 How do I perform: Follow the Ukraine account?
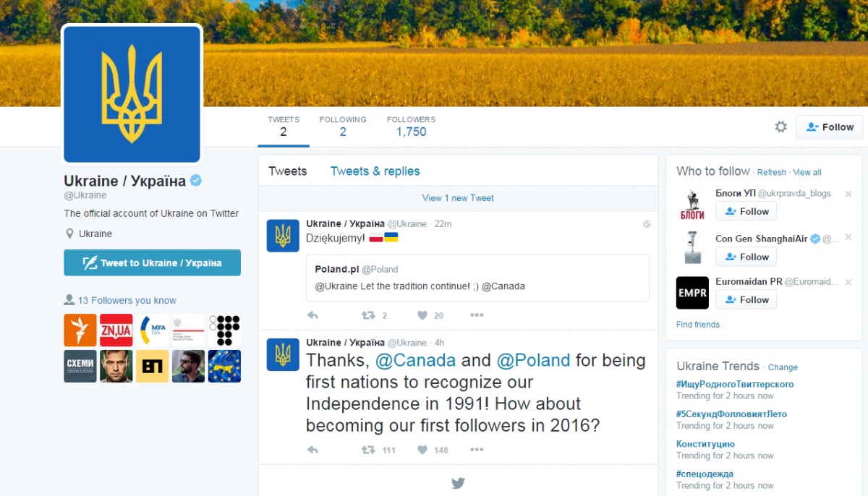pos(830,127)
